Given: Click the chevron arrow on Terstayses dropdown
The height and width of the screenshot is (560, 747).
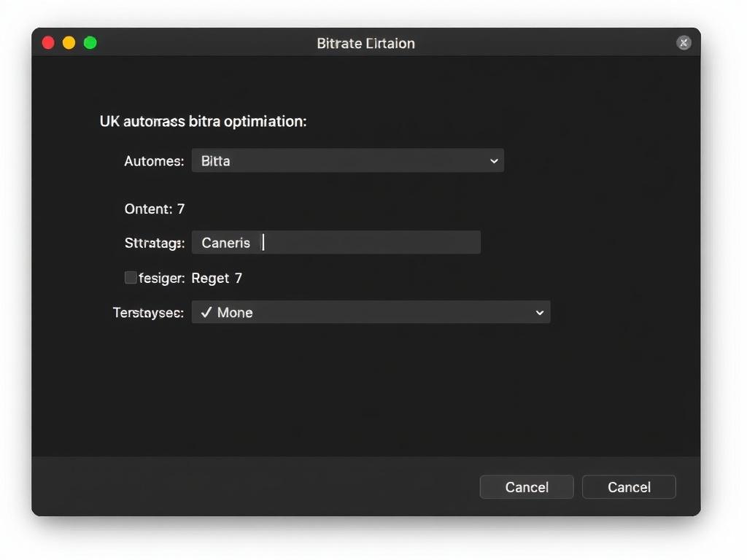Looking at the screenshot, I should click(x=540, y=312).
